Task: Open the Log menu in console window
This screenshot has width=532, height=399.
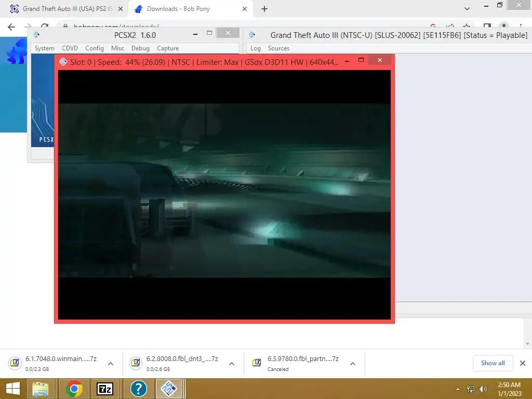Action: (x=256, y=48)
